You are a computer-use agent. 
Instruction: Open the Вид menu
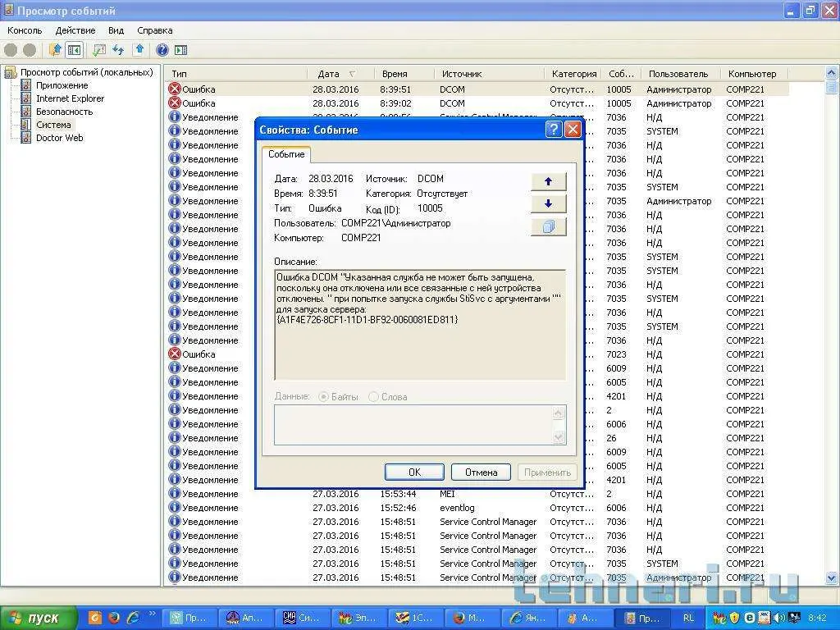click(116, 30)
